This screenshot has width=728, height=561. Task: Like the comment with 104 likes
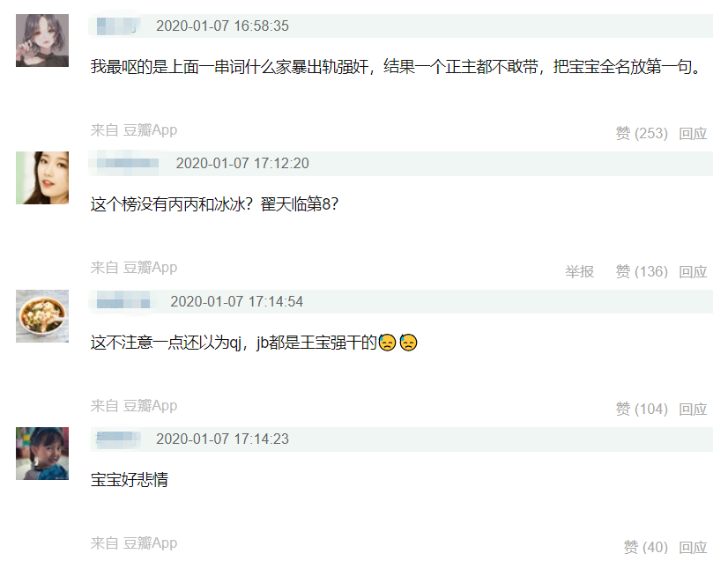pos(642,409)
